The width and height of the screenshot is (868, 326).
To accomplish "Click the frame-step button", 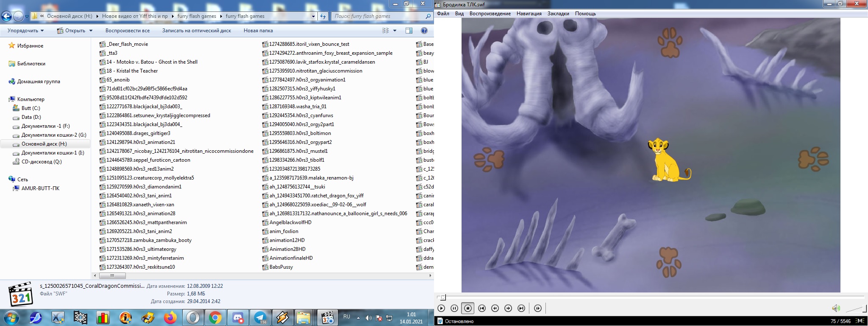I will 538,308.
